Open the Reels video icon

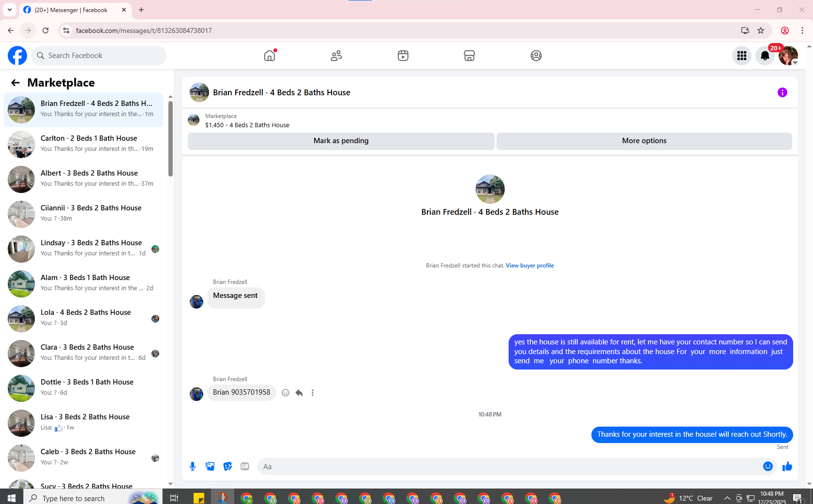(x=403, y=56)
